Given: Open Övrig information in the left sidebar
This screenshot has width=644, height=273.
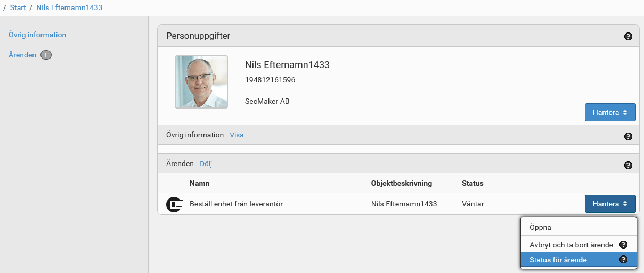Looking at the screenshot, I should click(x=37, y=35).
